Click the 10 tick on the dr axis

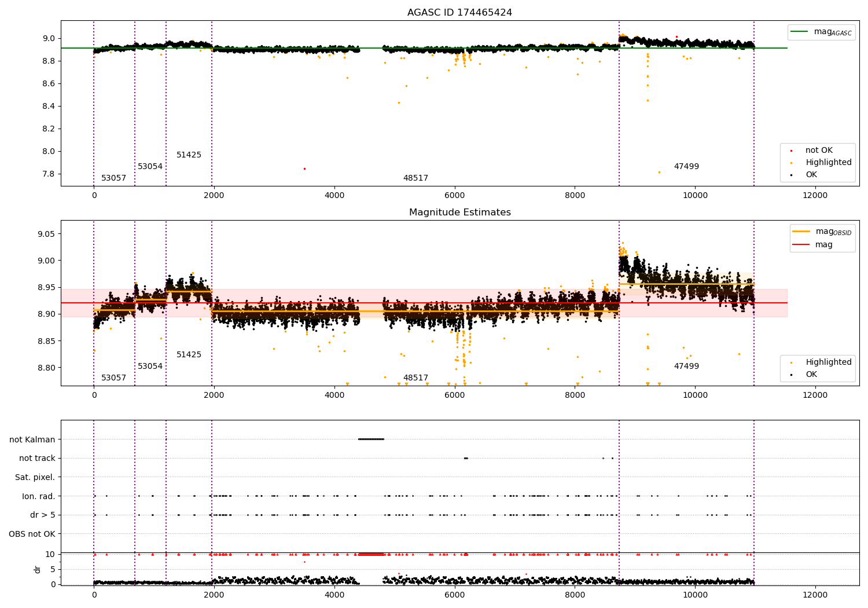click(x=50, y=555)
